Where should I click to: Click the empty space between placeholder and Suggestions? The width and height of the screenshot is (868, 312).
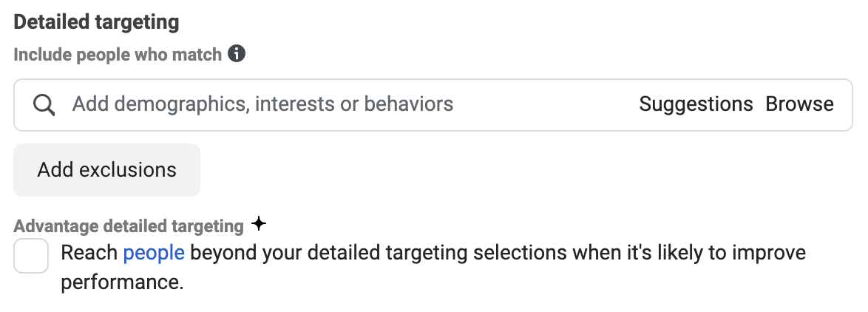pyautogui.click(x=547, y=104)
